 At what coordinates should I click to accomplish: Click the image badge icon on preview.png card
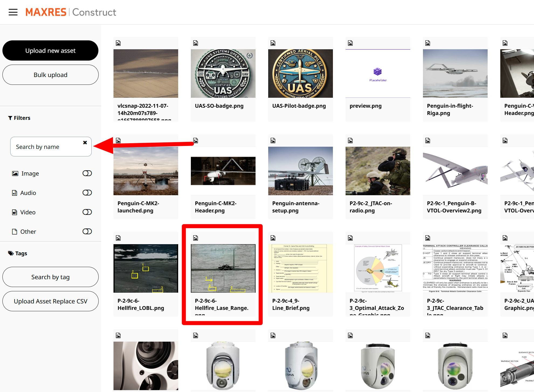(350, 43)
